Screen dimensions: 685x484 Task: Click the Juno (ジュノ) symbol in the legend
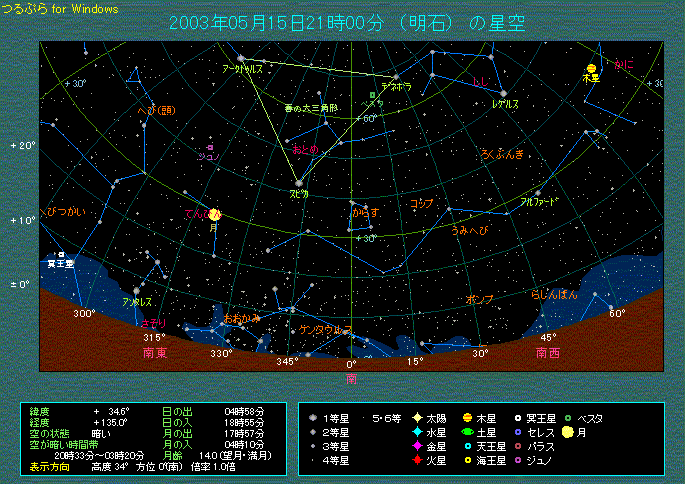tap(518, 460)
